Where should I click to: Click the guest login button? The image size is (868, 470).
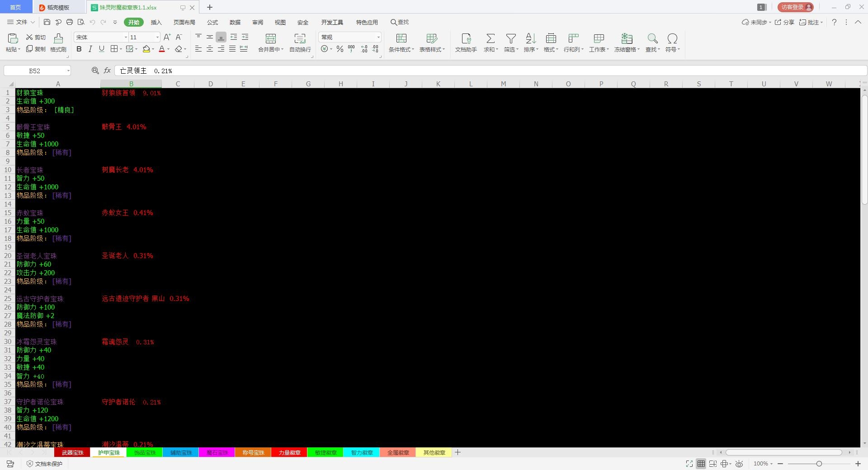coord(795,7)
